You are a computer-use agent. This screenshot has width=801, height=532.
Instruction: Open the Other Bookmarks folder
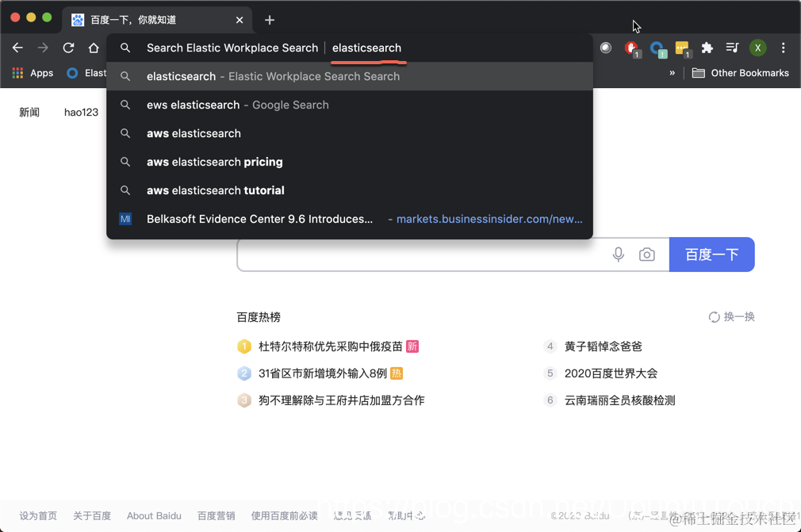740,73
